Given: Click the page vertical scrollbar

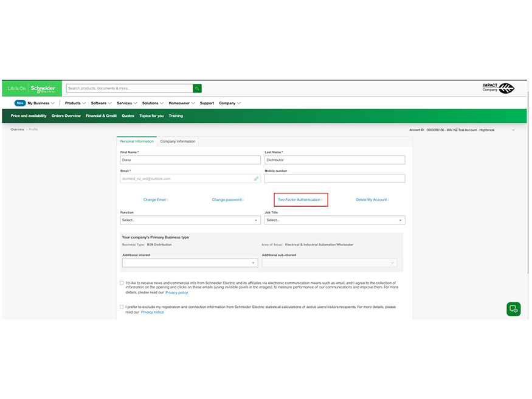Looking at the screenshot, I should point(528,181).
